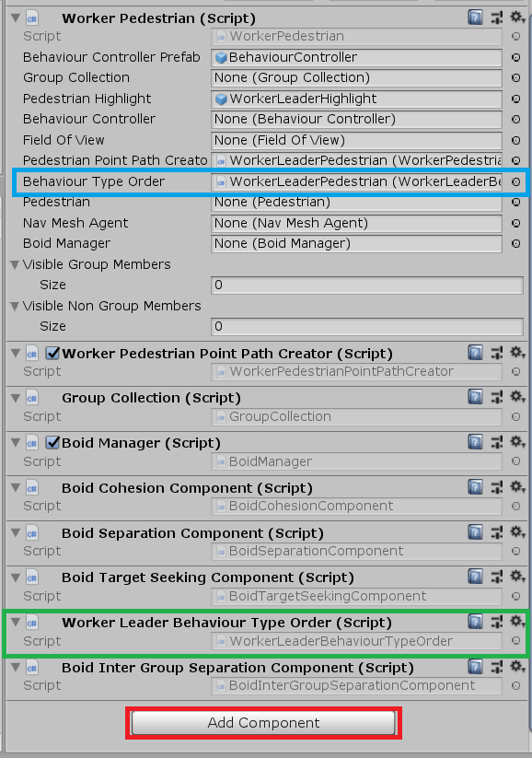Click the None (Pedestrian) field
The image size is (532, 758).
click(356, 202)
